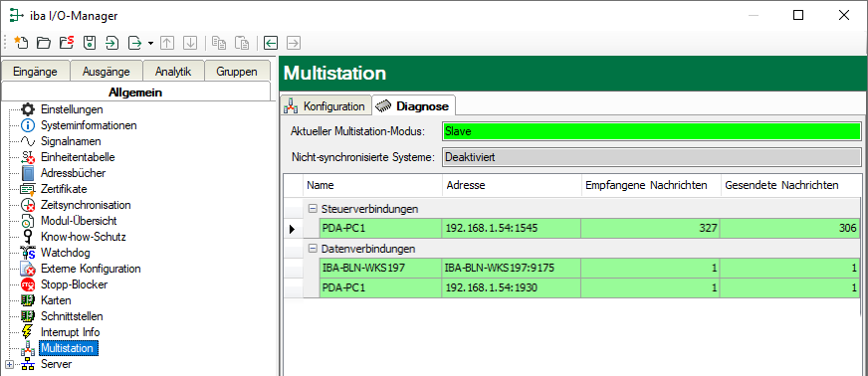Click the Zertifikate certificate icon

[x=28, y=189]
